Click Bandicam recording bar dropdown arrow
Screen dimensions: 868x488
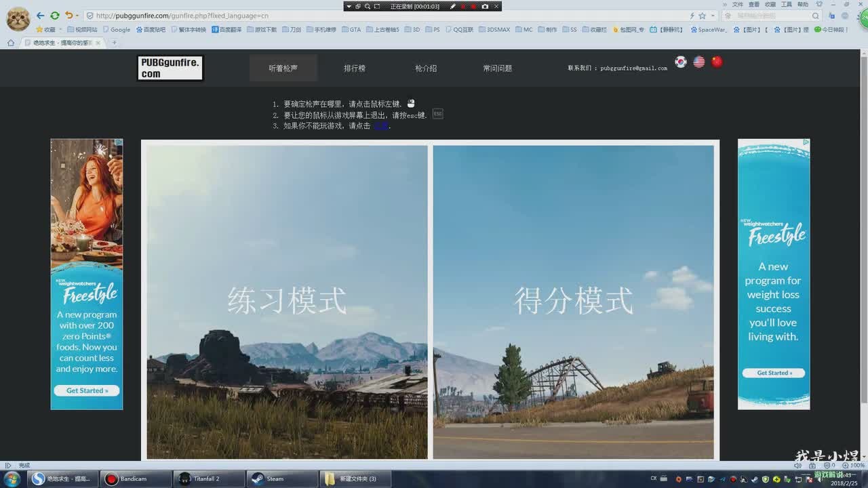coord(349,6)
